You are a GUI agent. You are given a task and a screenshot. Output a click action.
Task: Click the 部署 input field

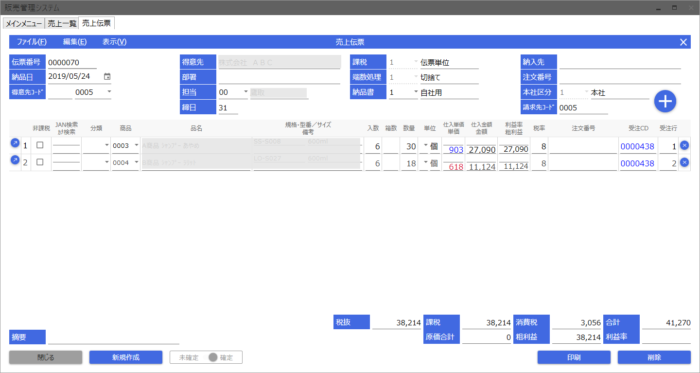[279, 77]
